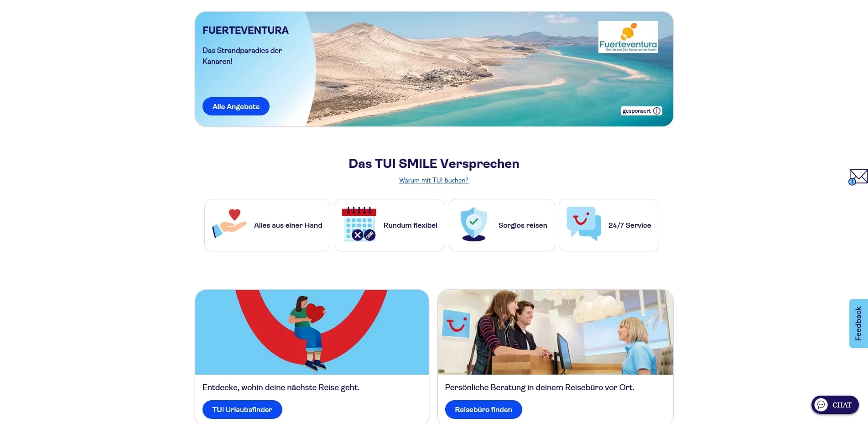
Task: Open the 24/7 Service card
Action: coord(609,225)
